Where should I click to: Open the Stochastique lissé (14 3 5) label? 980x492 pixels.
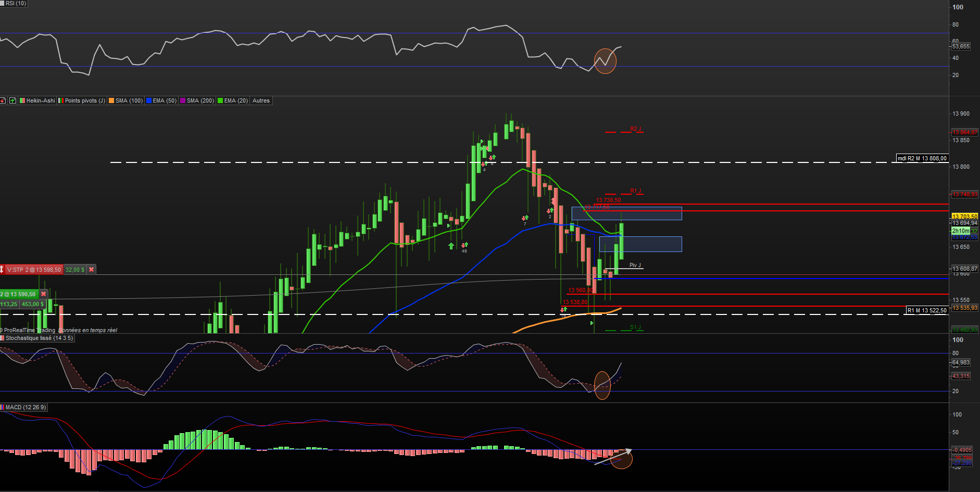point(37,338)
